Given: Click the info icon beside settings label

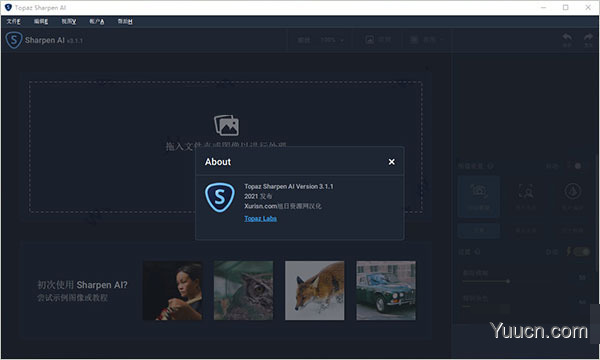Looking at the screenshot, I should tap(478, 252).
